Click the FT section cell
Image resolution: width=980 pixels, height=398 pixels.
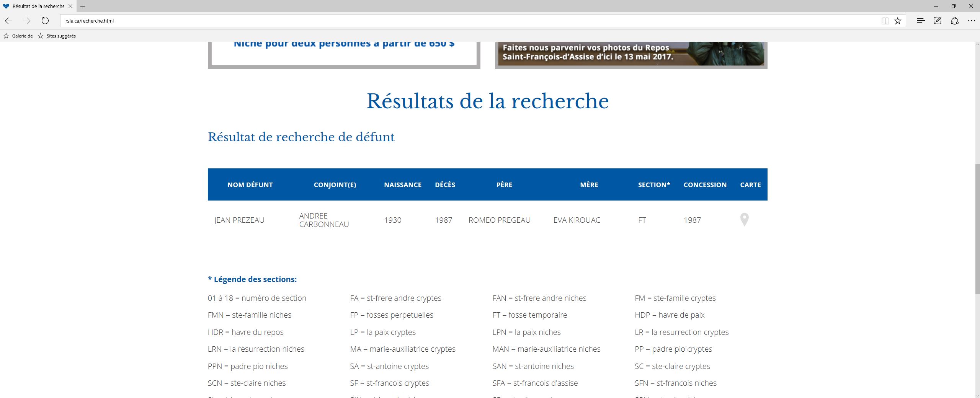[x=642, y=220]
